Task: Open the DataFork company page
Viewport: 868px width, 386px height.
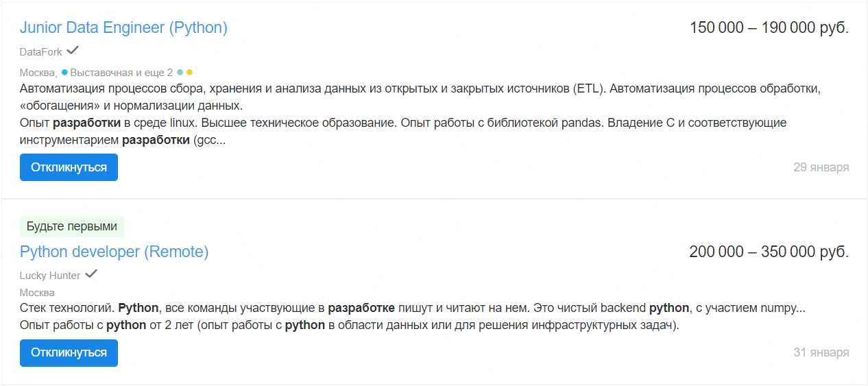Action: (41, 52)
